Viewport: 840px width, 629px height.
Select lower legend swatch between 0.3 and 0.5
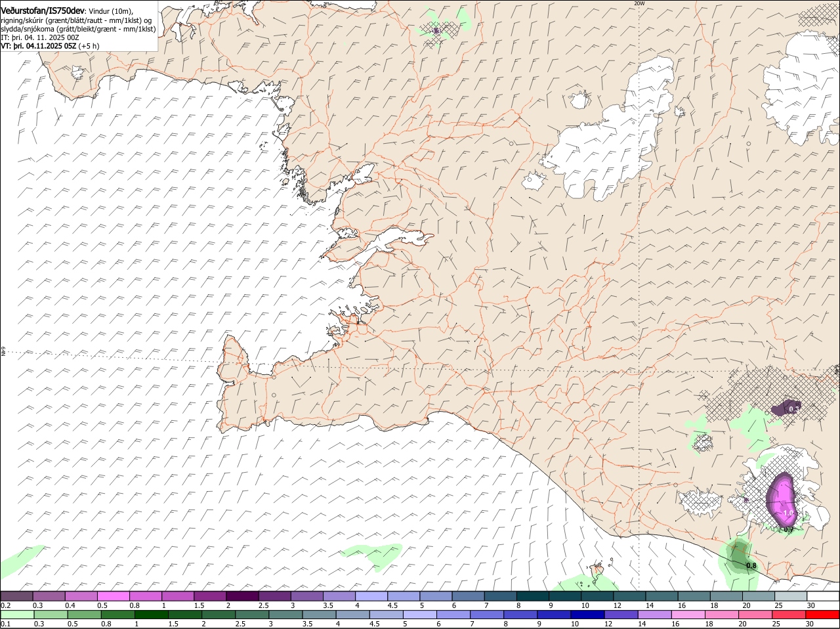tap(51, 615)
